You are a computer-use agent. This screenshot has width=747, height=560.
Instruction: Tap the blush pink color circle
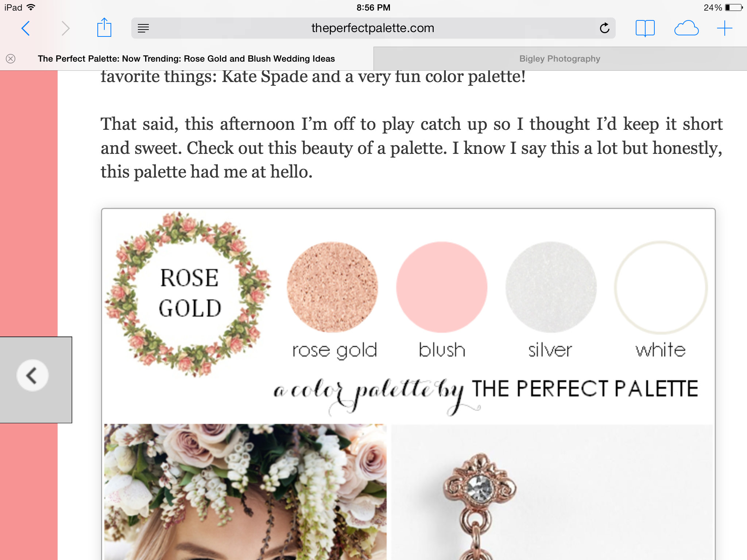(442, 287)
